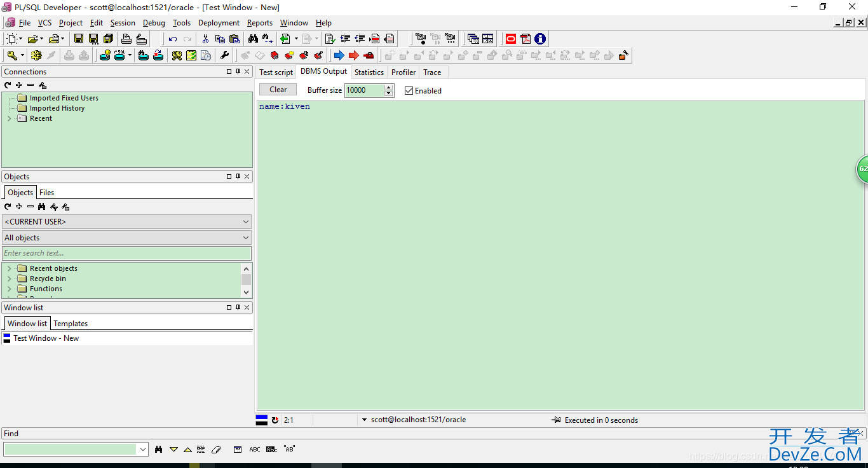Click the Explain plan document check icon
Viewport: 868px width, 468px height.
(x=330, y=39)
